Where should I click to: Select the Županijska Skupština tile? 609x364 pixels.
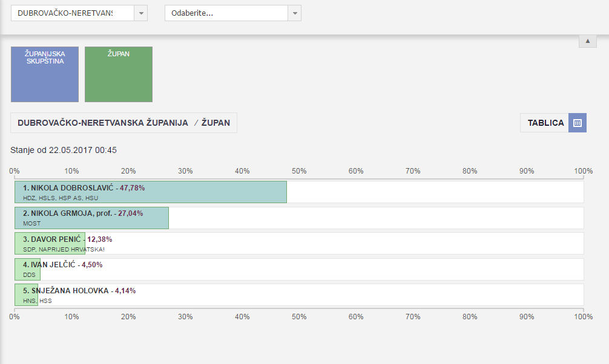coord(45,74)
